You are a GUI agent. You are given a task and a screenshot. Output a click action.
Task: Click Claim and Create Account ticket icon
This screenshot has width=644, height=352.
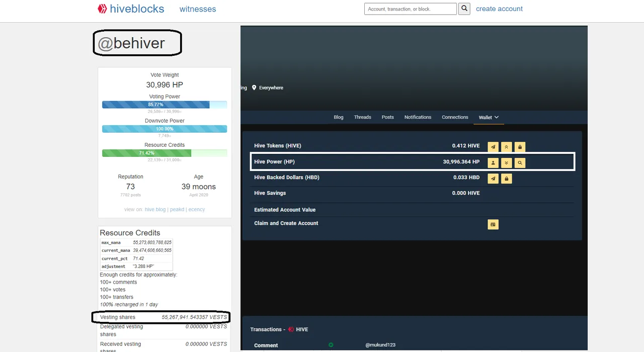coord(493,224)
